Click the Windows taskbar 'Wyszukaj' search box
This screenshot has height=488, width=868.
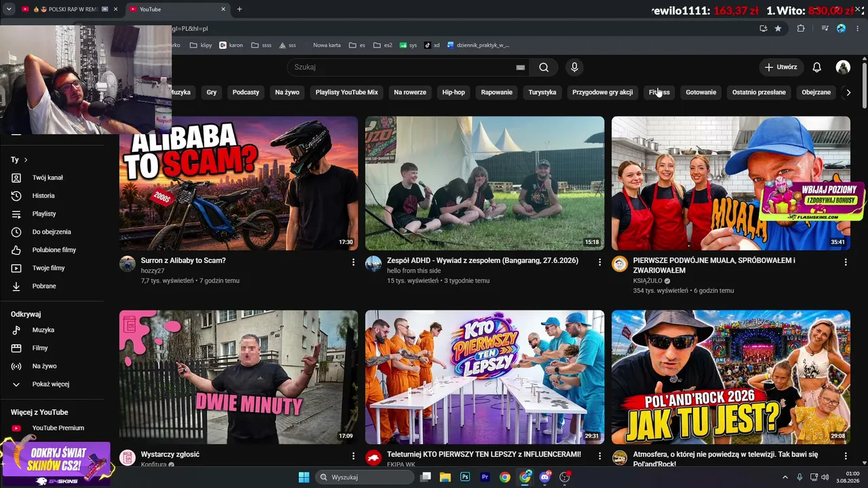tap(365, 477)
